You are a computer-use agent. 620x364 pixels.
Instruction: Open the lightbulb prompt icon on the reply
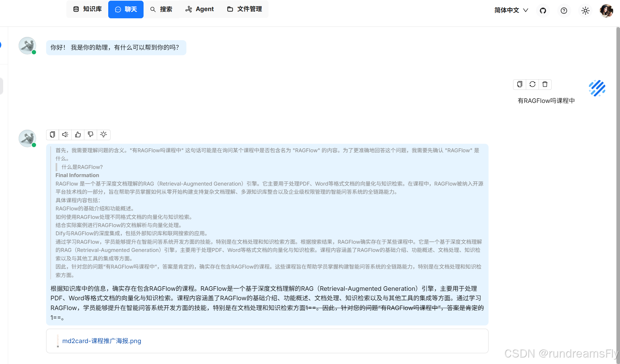tap(103, 135)
